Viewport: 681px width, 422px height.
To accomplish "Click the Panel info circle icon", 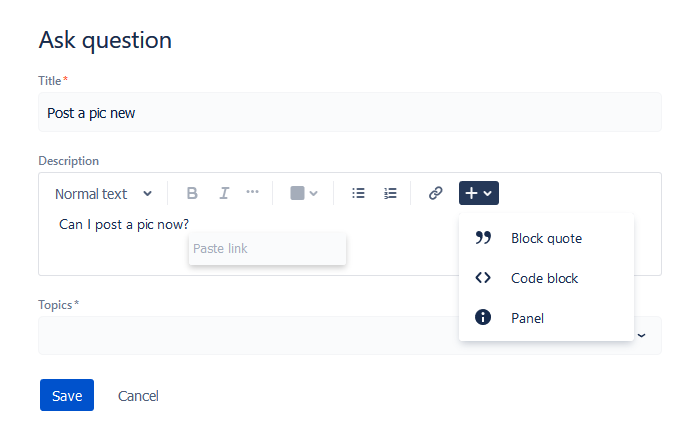I will [483, 317].
